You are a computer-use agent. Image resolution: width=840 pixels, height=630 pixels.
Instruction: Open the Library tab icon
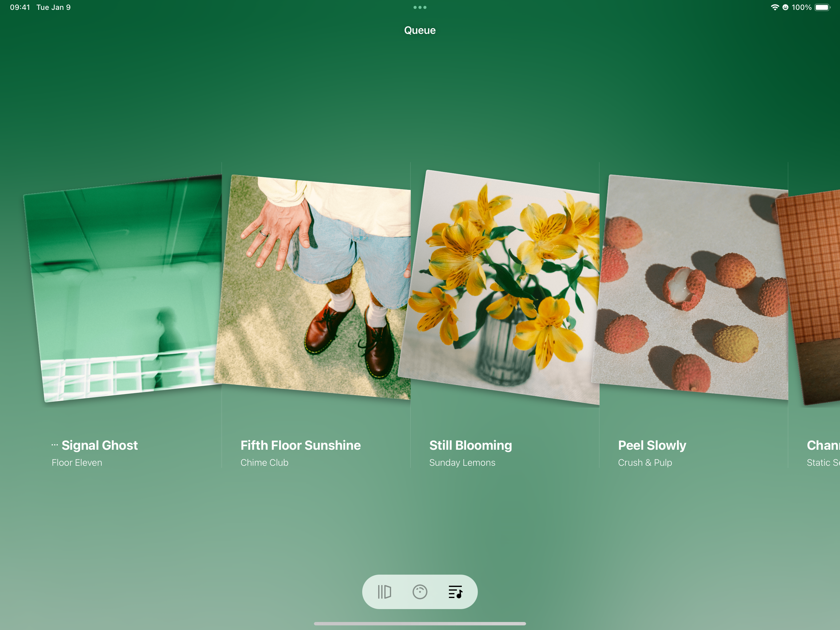click(384, 592)
